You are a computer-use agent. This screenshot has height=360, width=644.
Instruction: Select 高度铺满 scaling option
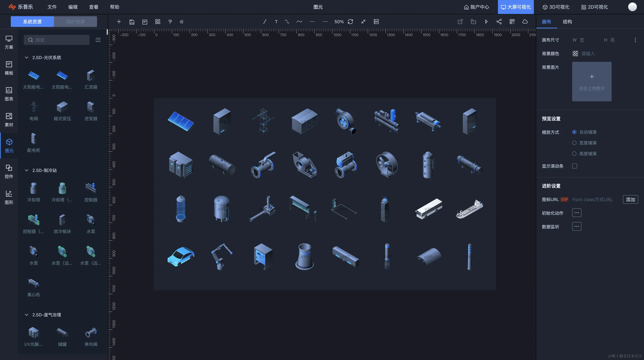click(574, 153)
